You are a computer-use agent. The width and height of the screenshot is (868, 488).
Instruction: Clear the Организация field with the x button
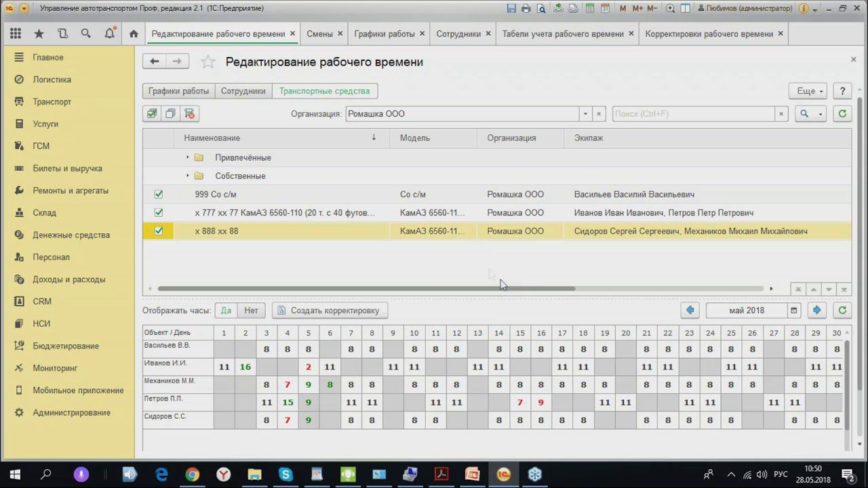(x=599, y=114)
